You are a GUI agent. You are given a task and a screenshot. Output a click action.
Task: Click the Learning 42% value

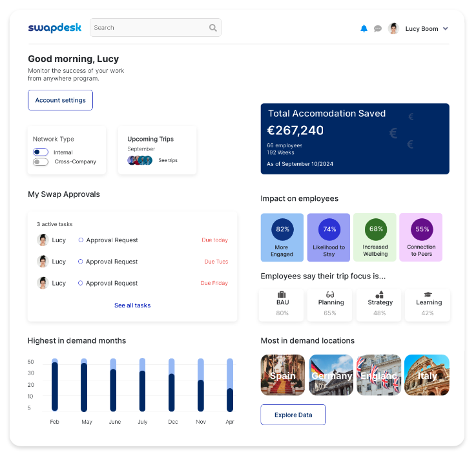point(428,313)
